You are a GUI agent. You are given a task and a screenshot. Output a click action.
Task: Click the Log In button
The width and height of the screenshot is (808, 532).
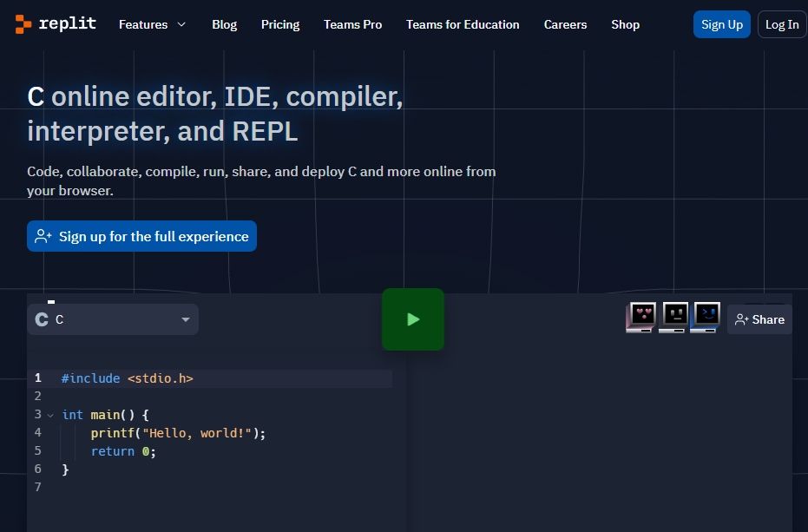pyautogui.click(x=782, y=24)
